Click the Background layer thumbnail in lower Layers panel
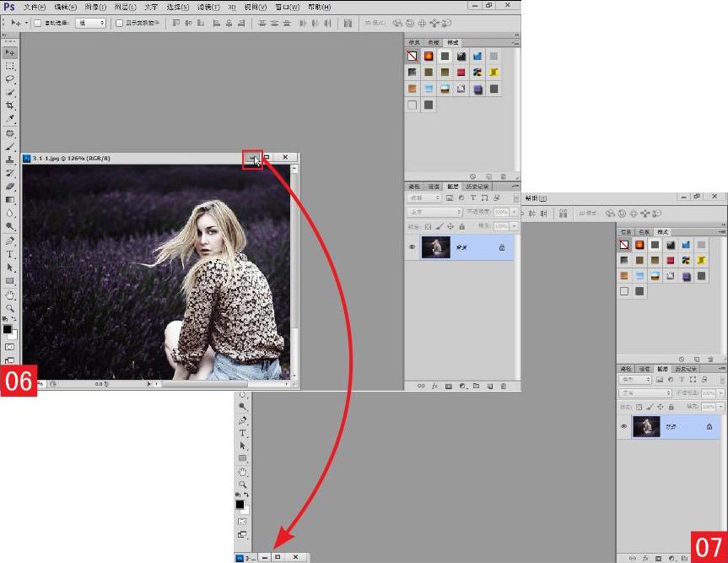The image size is (728, 563). click(646, 426)
